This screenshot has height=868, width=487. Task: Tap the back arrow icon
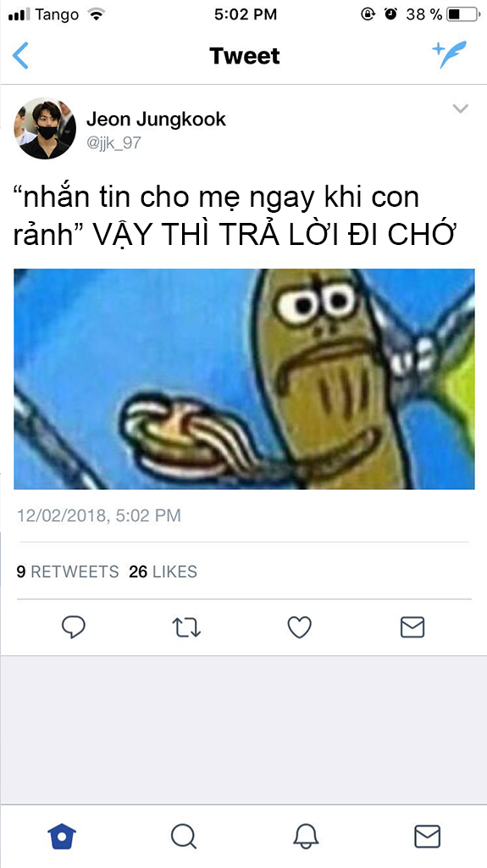[20, 56]
